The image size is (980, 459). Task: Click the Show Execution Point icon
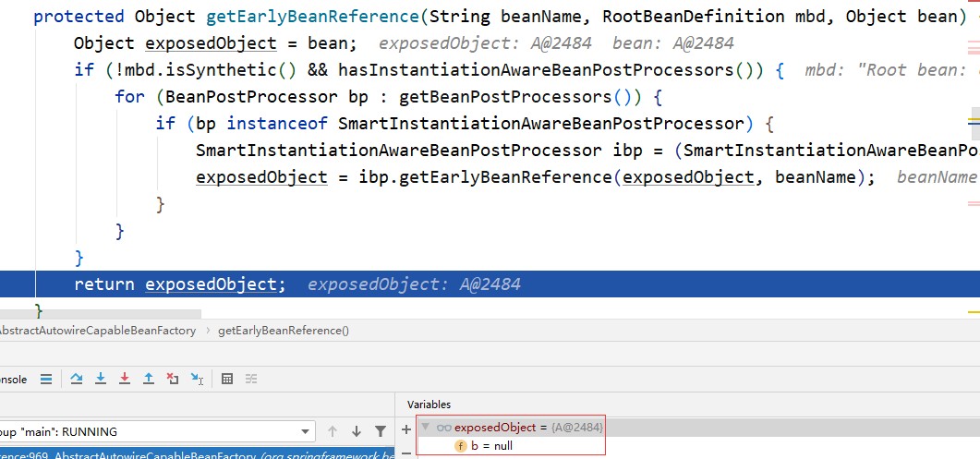(x=45, y=379)
